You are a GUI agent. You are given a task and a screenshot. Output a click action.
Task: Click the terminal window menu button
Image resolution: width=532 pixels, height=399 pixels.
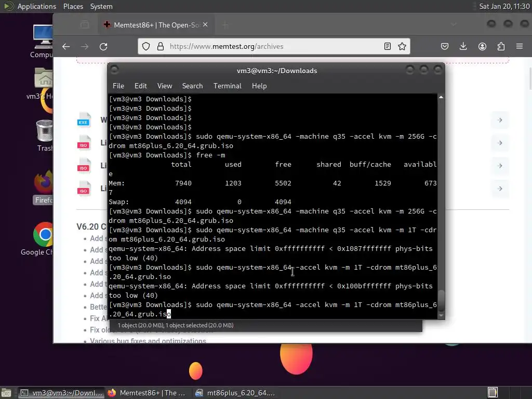pyautogui.click(x=114, y=70)
